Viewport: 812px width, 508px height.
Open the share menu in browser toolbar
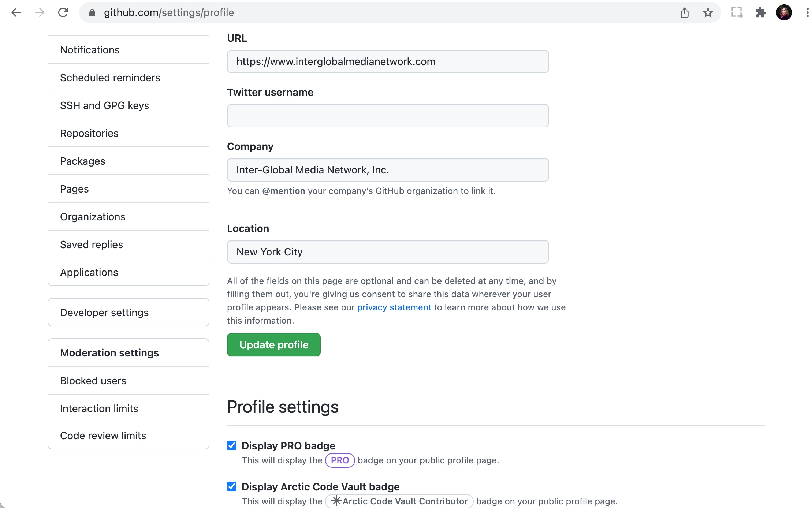tap(685, 12)
